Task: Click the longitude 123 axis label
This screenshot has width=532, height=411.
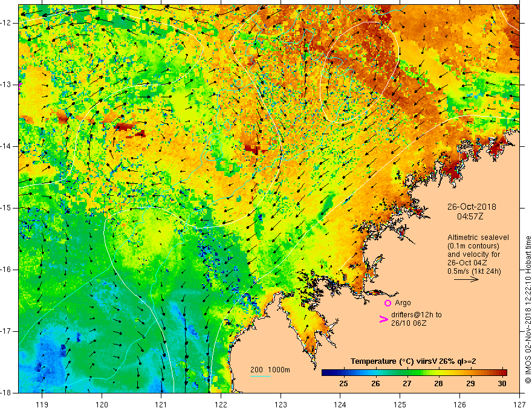Action: coord(281,404)
